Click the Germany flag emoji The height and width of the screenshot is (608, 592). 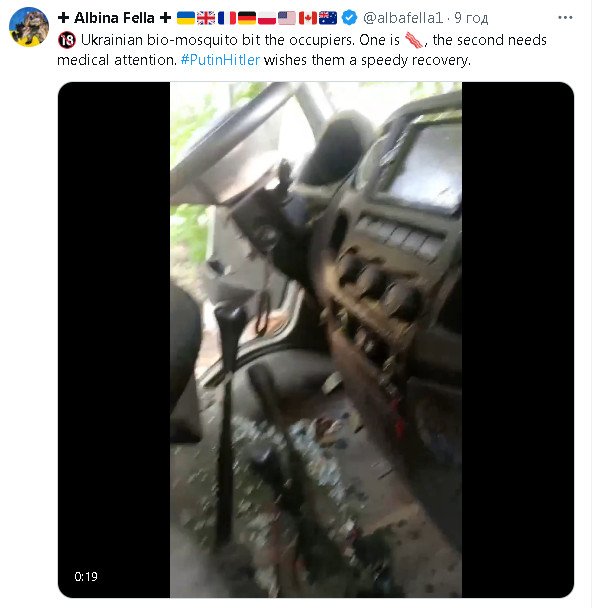tap(247, 18)
